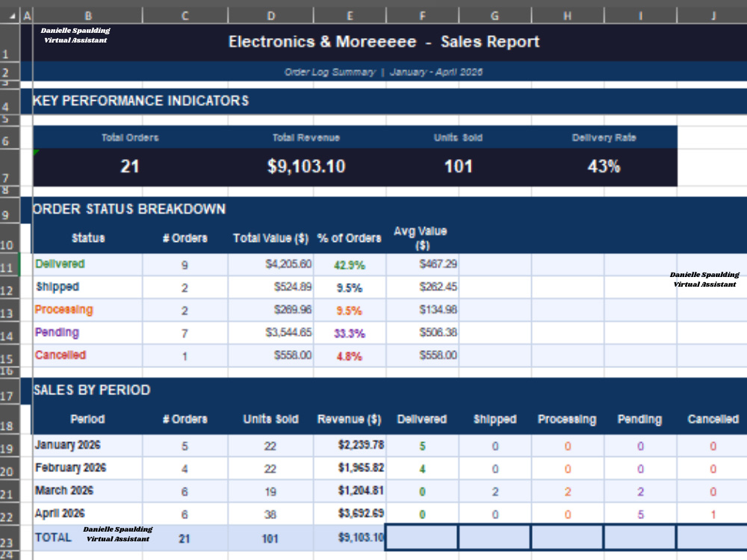
Task: Click the Processing status cell
Action: tap(87, 310)
